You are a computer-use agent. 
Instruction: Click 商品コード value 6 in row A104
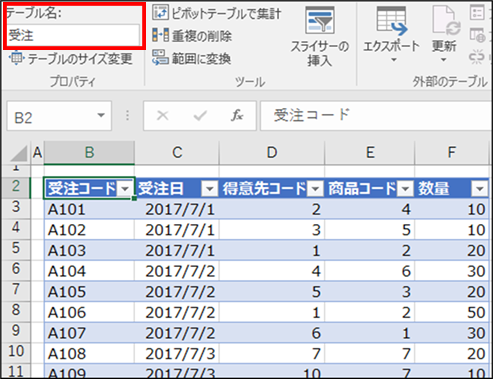pos(370,271)
